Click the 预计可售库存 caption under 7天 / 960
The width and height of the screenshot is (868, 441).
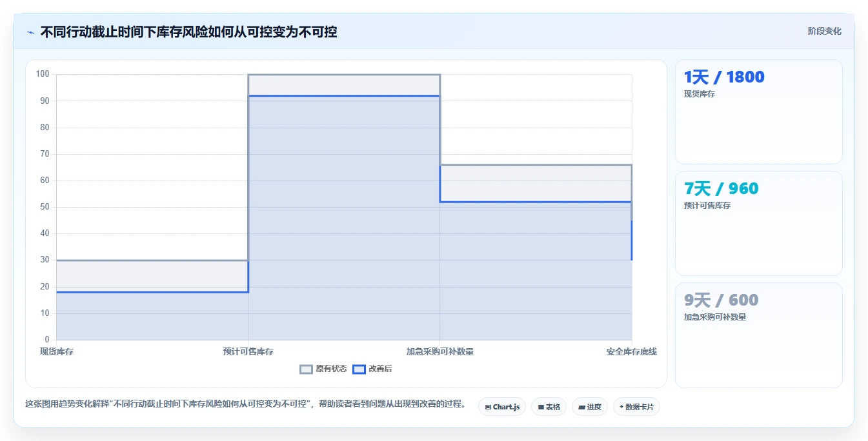point(707,206)
